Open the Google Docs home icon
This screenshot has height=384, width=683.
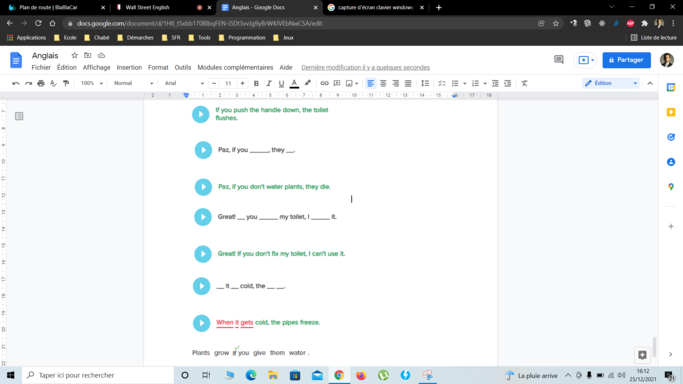pyautogui.click(x=16, y=60)
